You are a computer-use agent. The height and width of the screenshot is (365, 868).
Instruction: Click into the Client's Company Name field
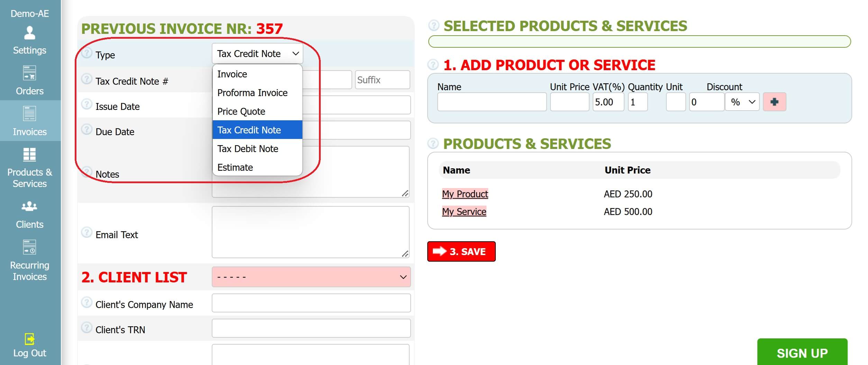click(311, 303)
